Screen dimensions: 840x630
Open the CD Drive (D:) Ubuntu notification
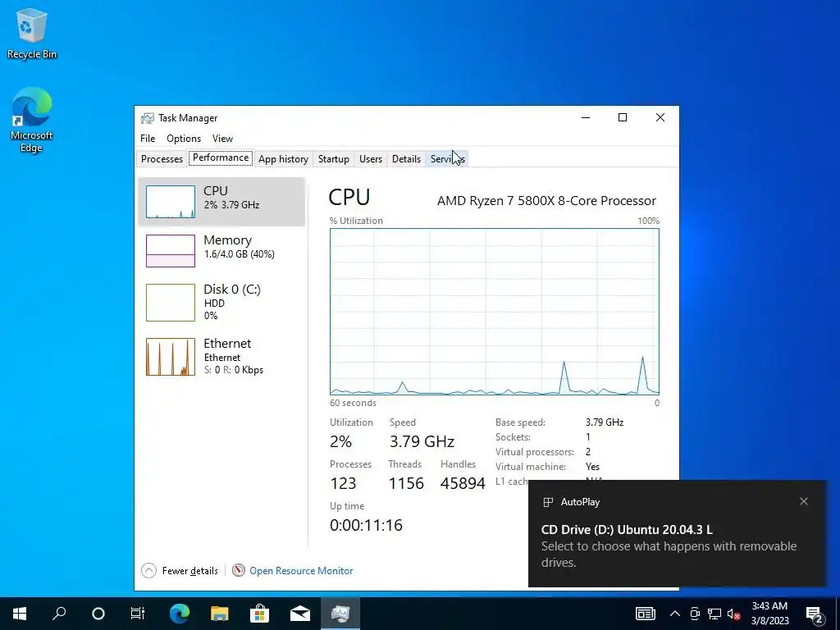click(x=677, y=533)
